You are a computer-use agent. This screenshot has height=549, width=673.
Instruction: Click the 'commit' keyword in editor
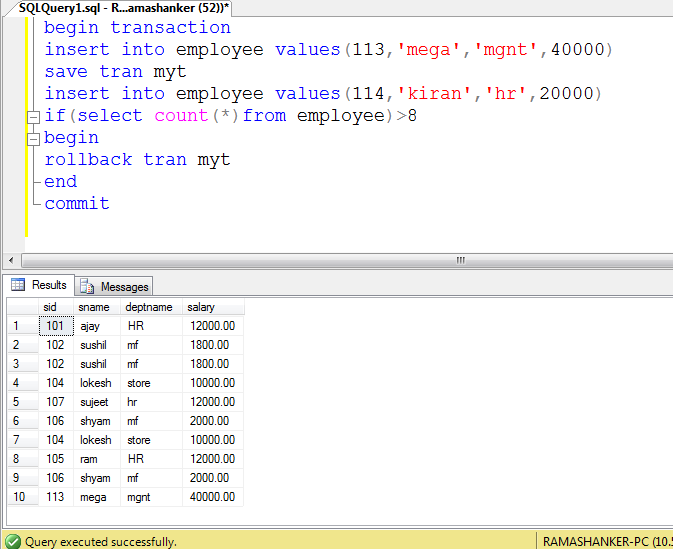(77, 203)
